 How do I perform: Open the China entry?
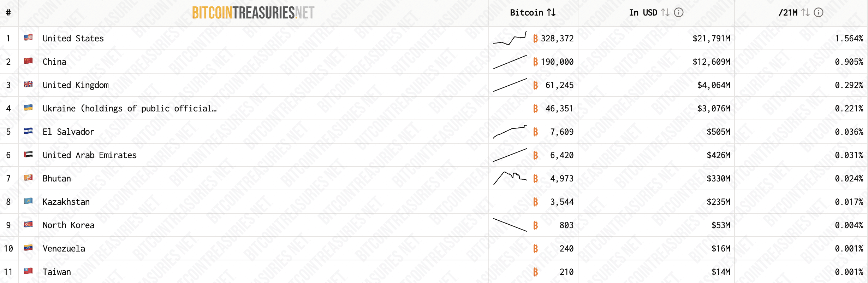[54, 62]
